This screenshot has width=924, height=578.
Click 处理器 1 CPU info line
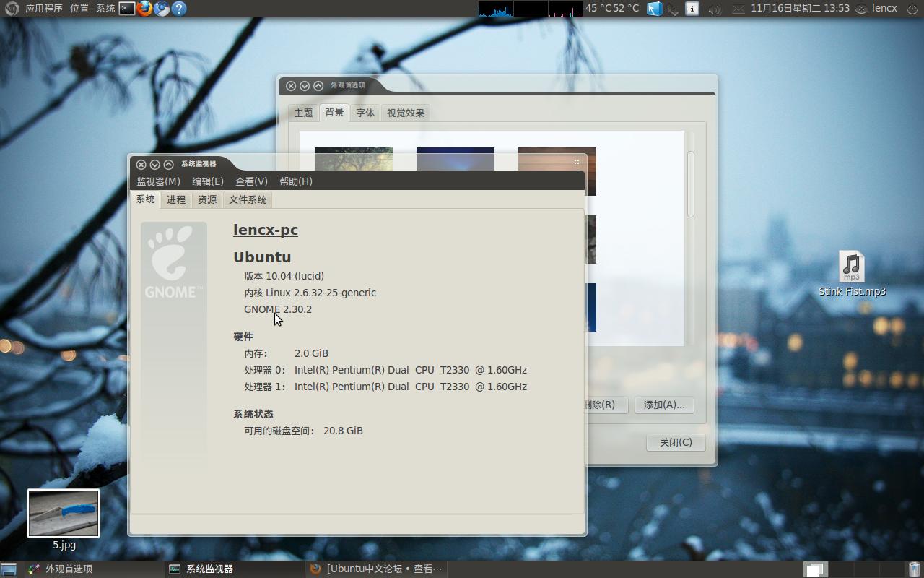(x=385, y=387)
